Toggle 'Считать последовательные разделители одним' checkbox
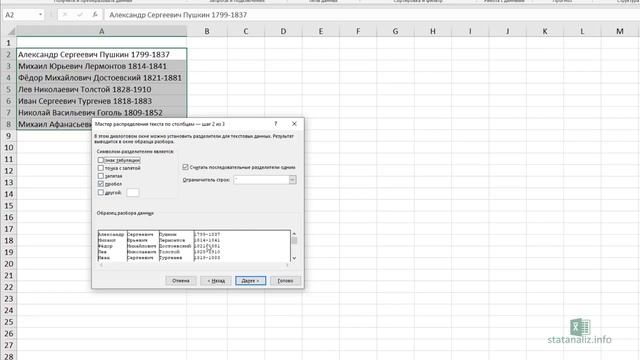 click(x=185, y=167)
